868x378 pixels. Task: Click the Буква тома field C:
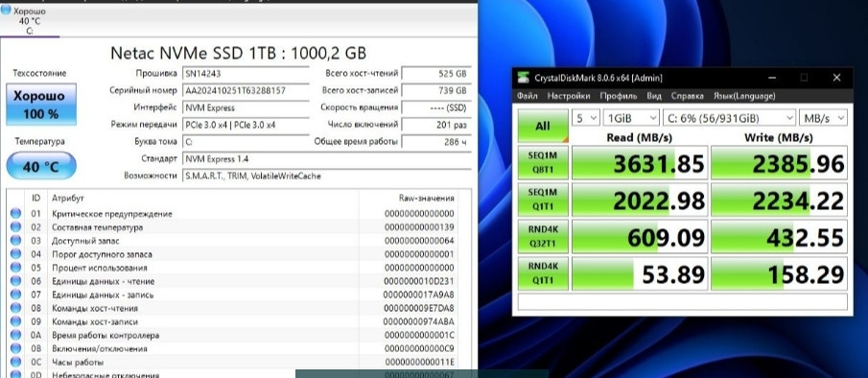pyautogui.click(x=246, y=142)
